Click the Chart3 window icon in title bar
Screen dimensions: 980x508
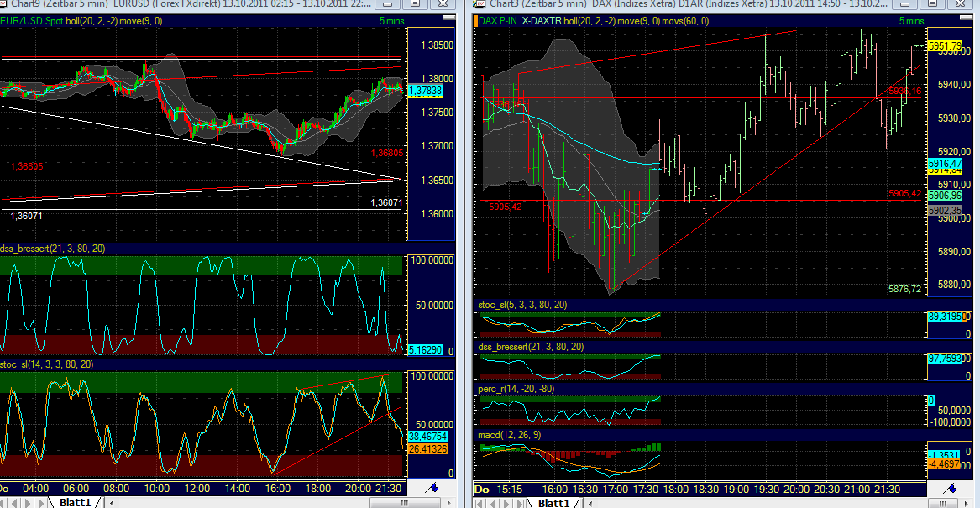[480, 3]
